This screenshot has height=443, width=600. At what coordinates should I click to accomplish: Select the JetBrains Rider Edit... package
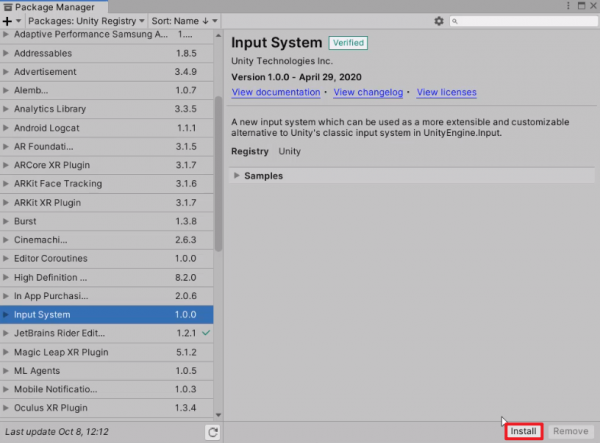[x=107, y=333]
